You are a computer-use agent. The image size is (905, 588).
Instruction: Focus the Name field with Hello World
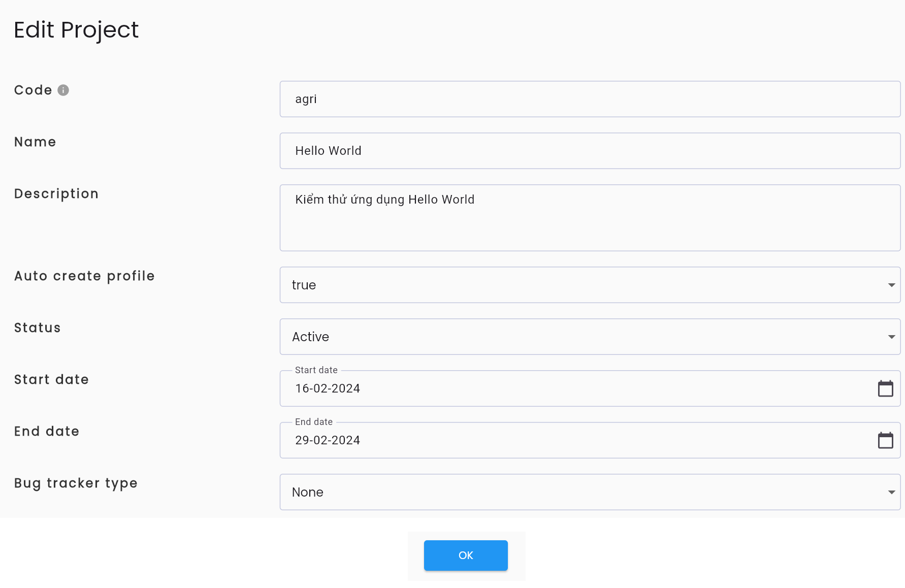[x=590, y=151]
